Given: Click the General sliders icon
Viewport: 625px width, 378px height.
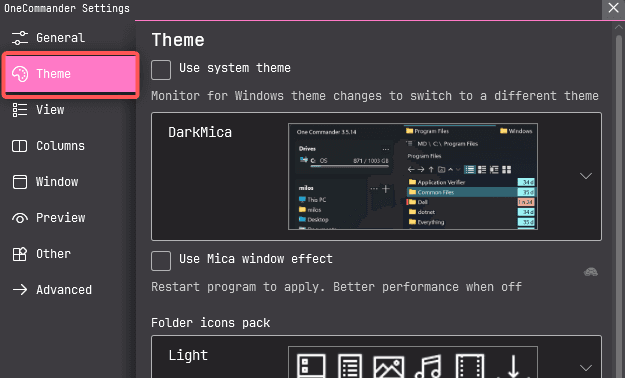Looking at the screenshot, I should tap(20, 38).
